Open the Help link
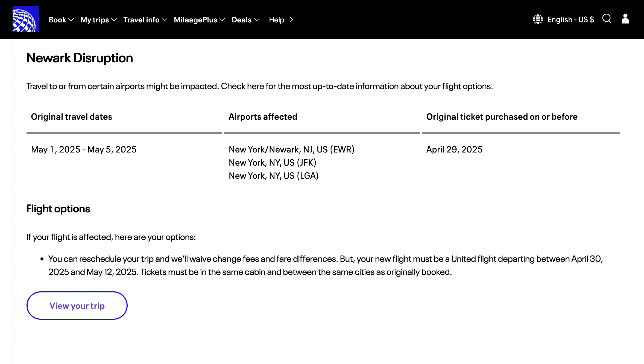This screenshot has width=644, height=364. 281,20
